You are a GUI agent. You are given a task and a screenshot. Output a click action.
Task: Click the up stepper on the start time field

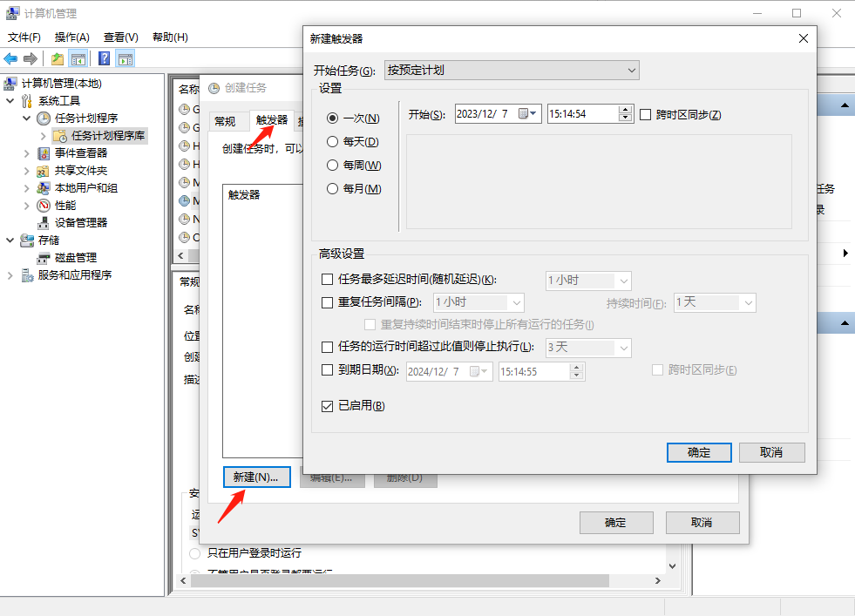pyautogui.click(x=625, y=110)
